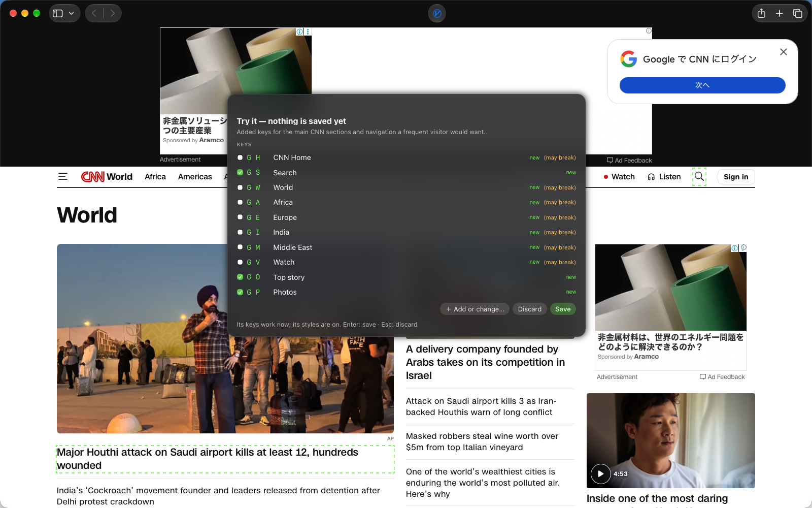Open the Masked robbers wine story
The width and height of the screenshot is (812, 508).
click(482, 441)
